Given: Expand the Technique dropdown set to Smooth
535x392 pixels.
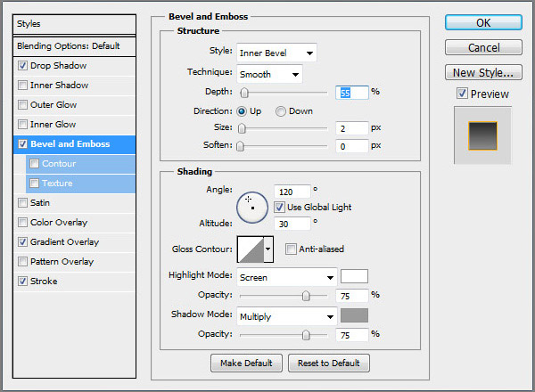Looking at the screenshot, I should (269, 75).
